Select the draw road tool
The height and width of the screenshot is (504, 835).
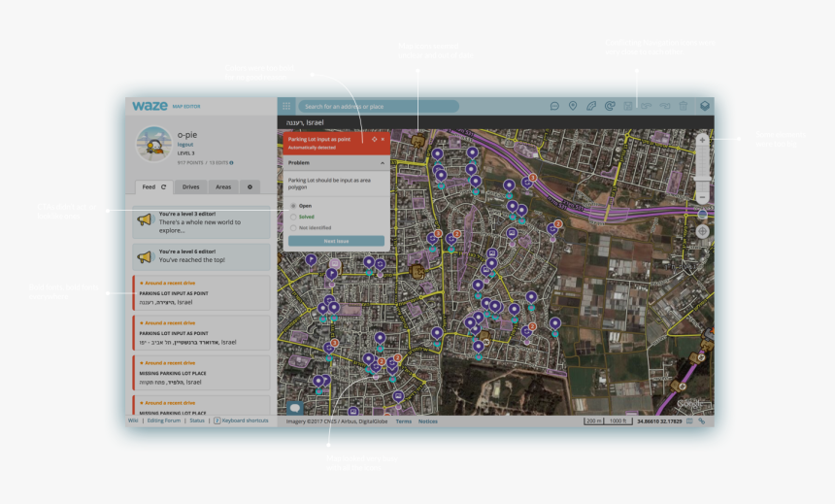click(591, 106)
